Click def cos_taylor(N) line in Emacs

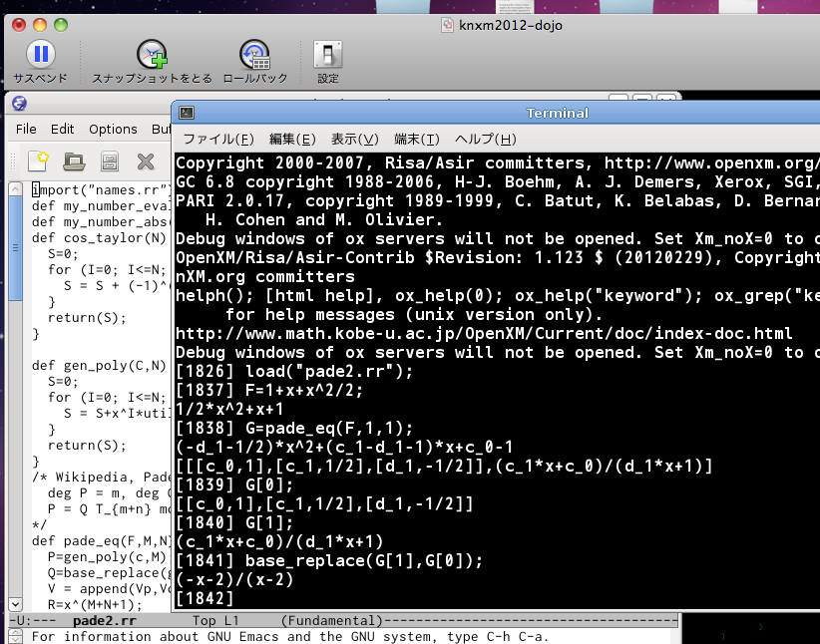click(99, 238)
